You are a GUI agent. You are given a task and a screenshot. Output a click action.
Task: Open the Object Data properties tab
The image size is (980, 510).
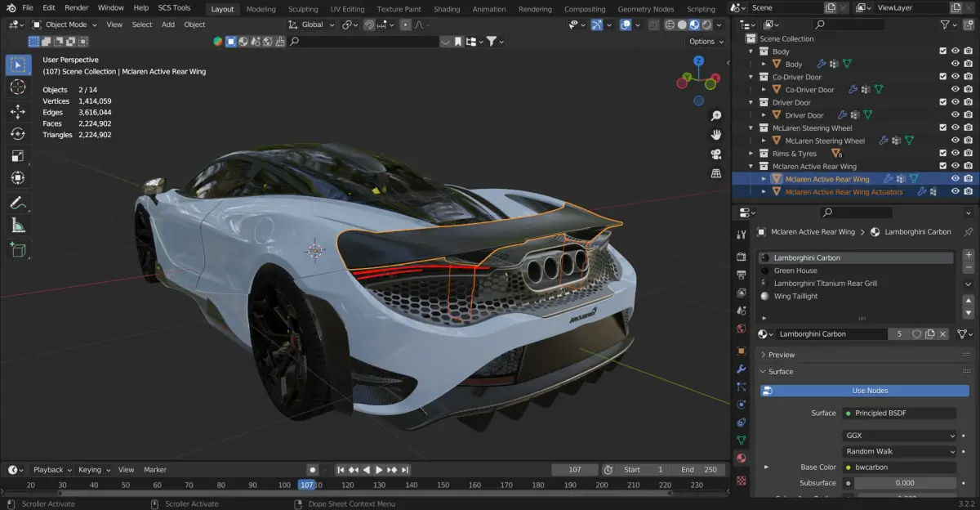pyautogui.click(x=741, y=441)
